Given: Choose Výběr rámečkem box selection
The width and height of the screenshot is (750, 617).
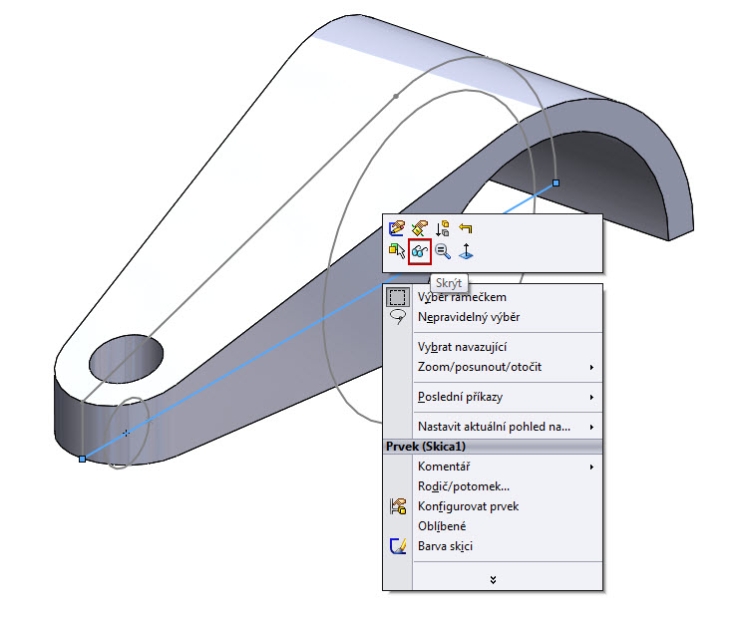Looking at the screenshot, I should click(493, 297).
